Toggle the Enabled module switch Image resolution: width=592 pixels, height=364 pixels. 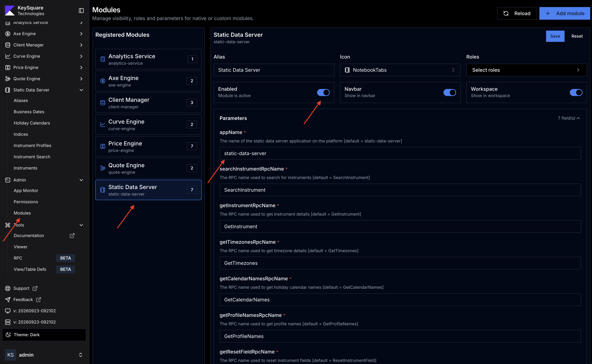[x=323, y=92]
